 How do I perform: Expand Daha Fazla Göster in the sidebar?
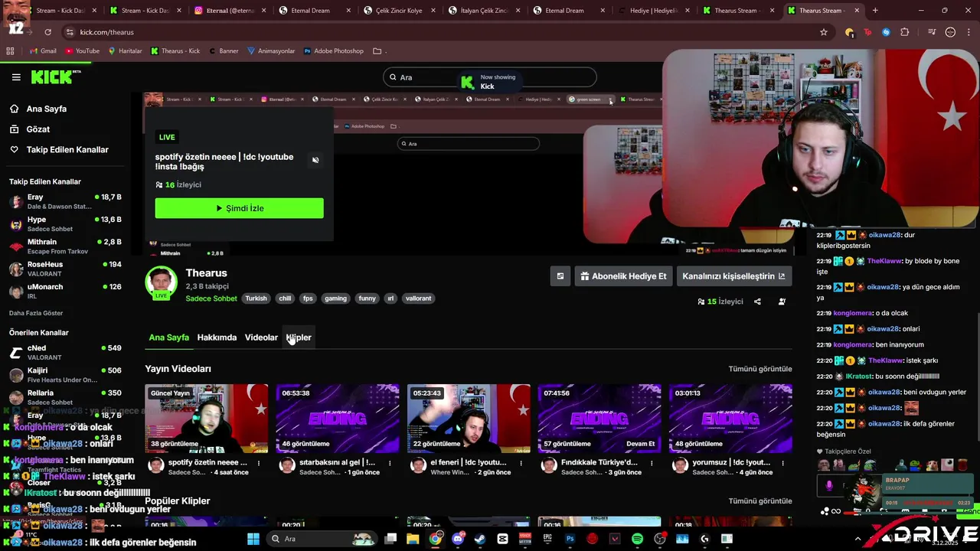coord(36,313)
